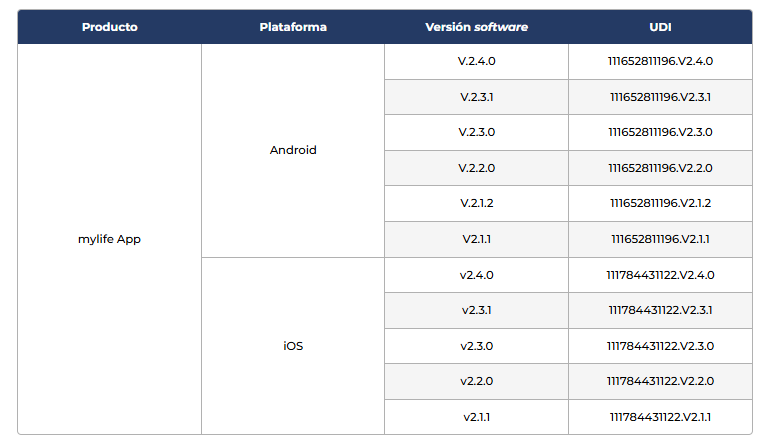
Task: Click iOS version v2.1.1 cell
Action: 476,417
